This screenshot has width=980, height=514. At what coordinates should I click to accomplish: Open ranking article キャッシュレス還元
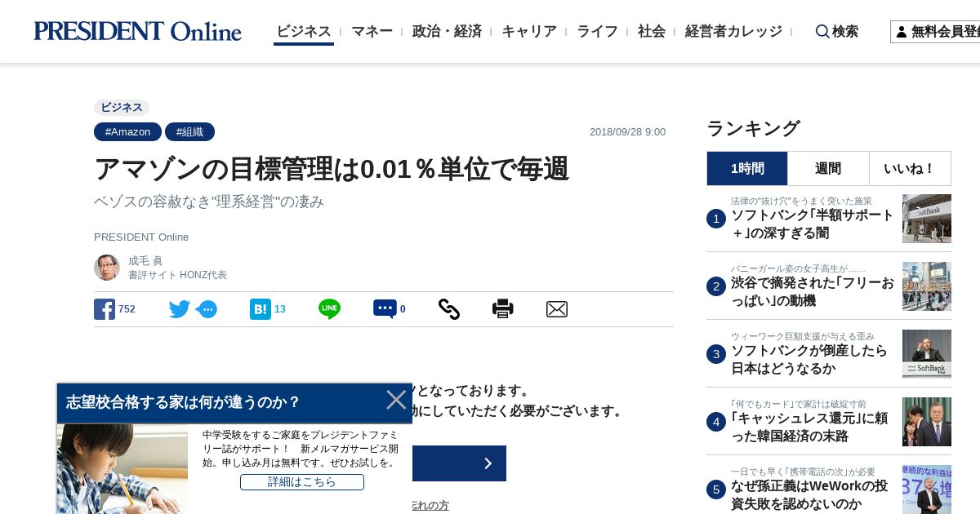[809, 428]
